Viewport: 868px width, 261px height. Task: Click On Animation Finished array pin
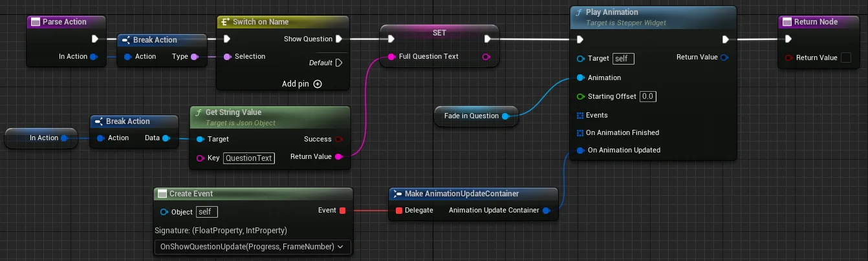pyautogui.click(x=580, y=132)
